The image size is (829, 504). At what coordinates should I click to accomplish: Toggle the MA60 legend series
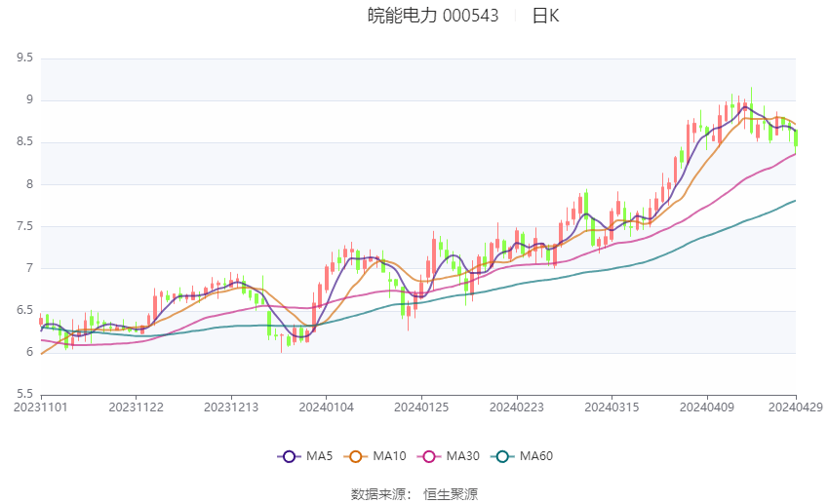coord(522,456)
